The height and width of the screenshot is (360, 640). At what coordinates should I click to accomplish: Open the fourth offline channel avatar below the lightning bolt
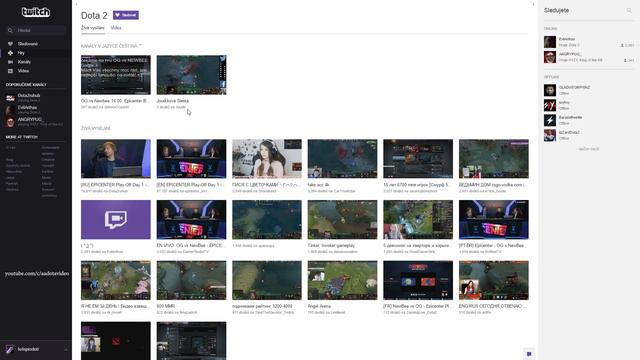pyautogui.click(x=550, y=135)
